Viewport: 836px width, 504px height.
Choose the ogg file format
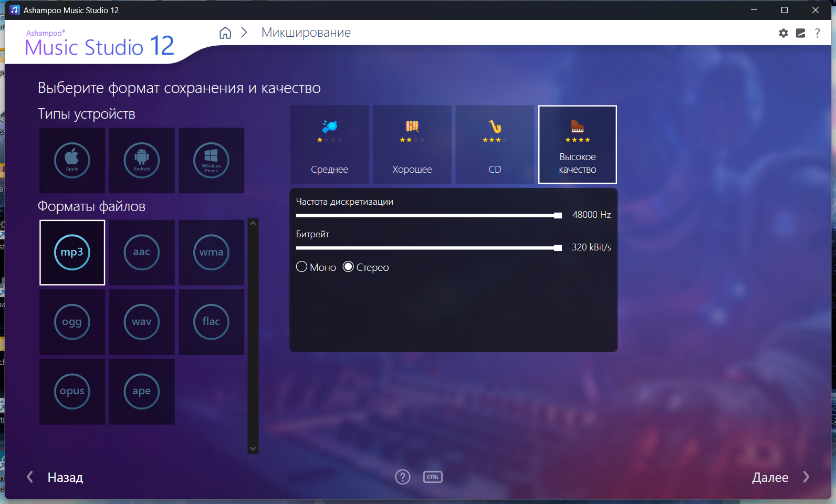pyautogui.click(x=72, y=322)
